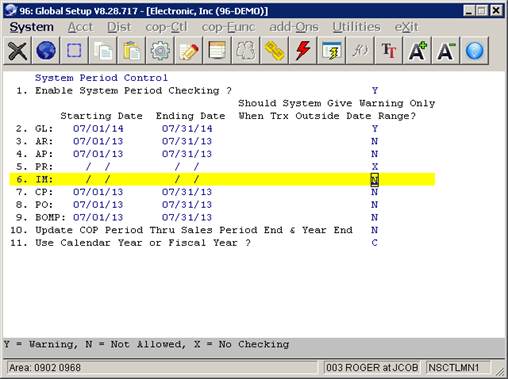Select the PO starting date field
Image resolution: width=508 pixels, height=379 pixels.
click(x=98, y=205)
